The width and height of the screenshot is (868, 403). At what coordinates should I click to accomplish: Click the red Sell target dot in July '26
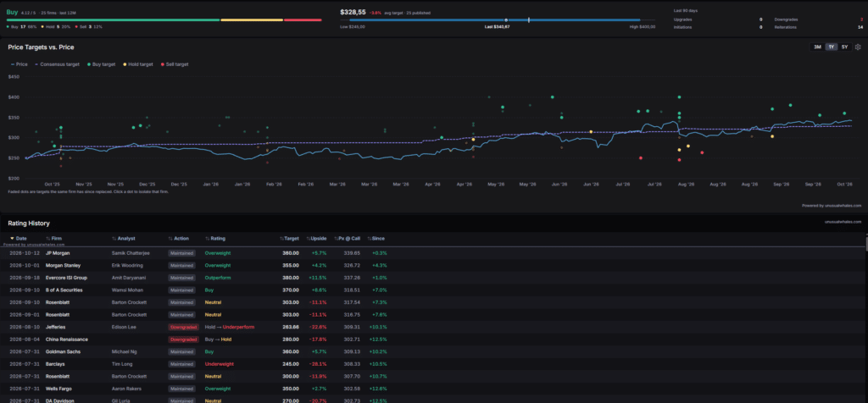pyautogui.click(x=641, y=158)
